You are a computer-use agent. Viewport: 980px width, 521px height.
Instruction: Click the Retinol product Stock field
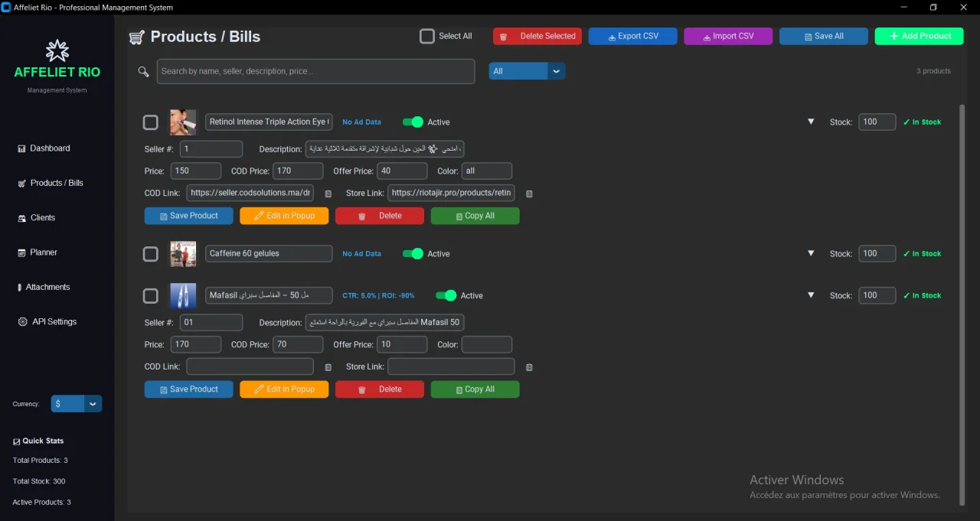pos(877,122)
